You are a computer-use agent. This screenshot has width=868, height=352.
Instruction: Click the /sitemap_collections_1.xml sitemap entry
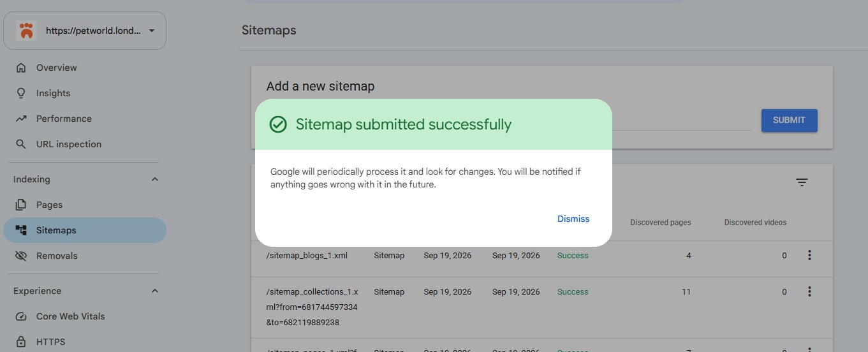click(x=312, y=307)
